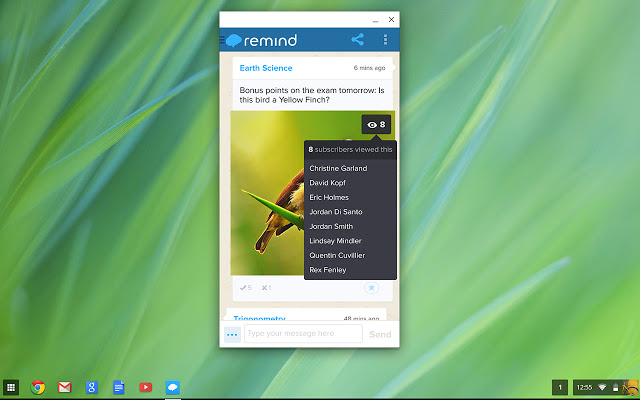This screenshot has width=640, height=400.
Task: Open the three-dot overflow menu in Remind
Action: click(385, 40)
